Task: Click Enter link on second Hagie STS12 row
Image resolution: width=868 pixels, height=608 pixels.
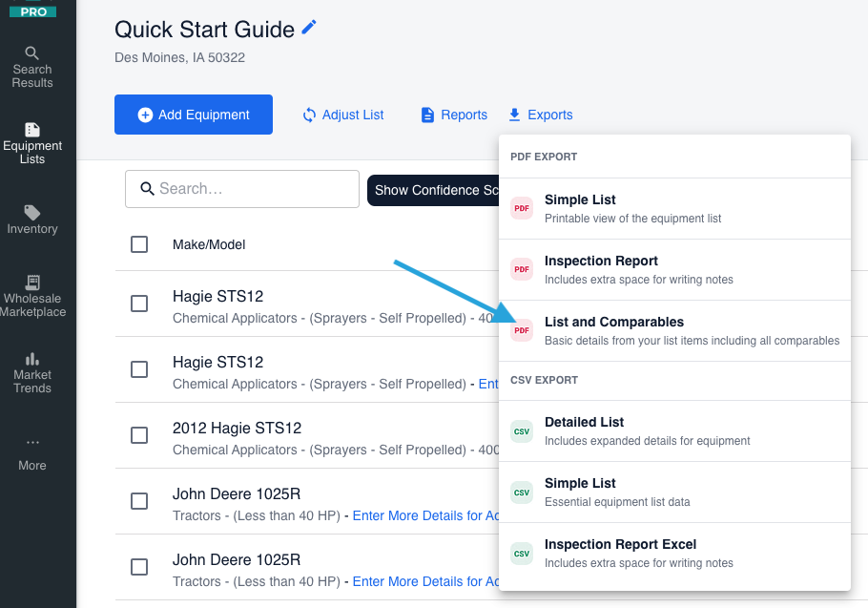Action: click(488, 384)
